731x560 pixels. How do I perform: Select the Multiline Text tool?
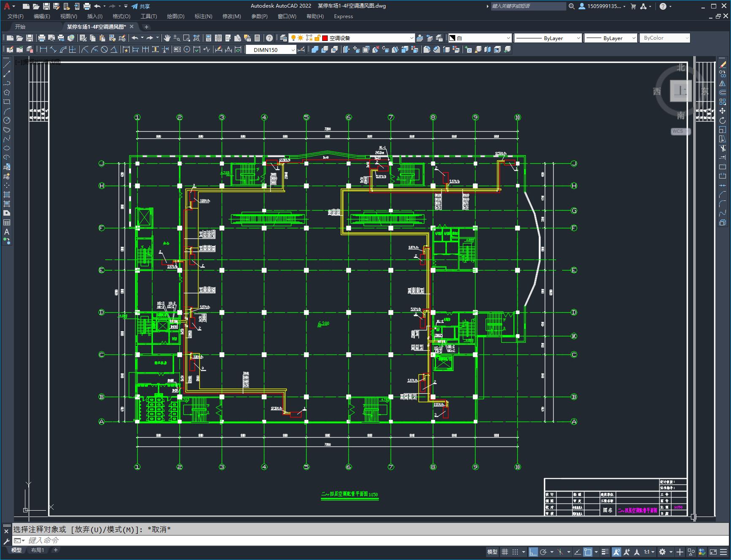pos(7,232)
